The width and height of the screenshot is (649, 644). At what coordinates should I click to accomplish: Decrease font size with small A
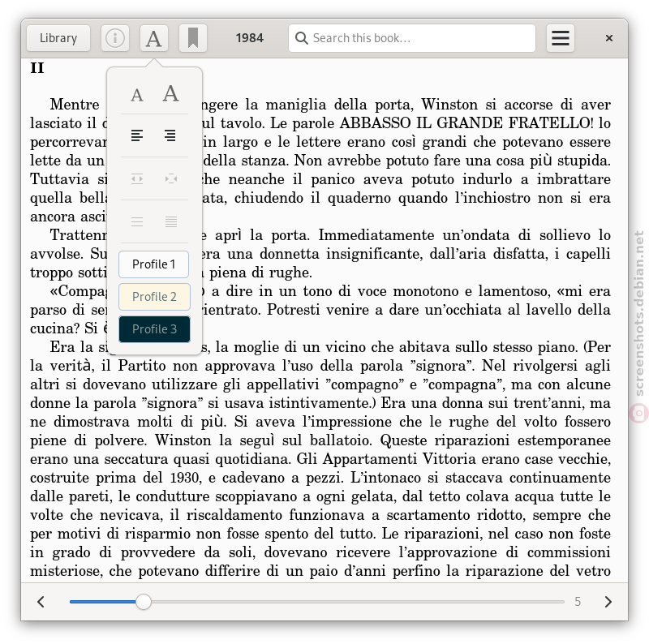point(137,95)
